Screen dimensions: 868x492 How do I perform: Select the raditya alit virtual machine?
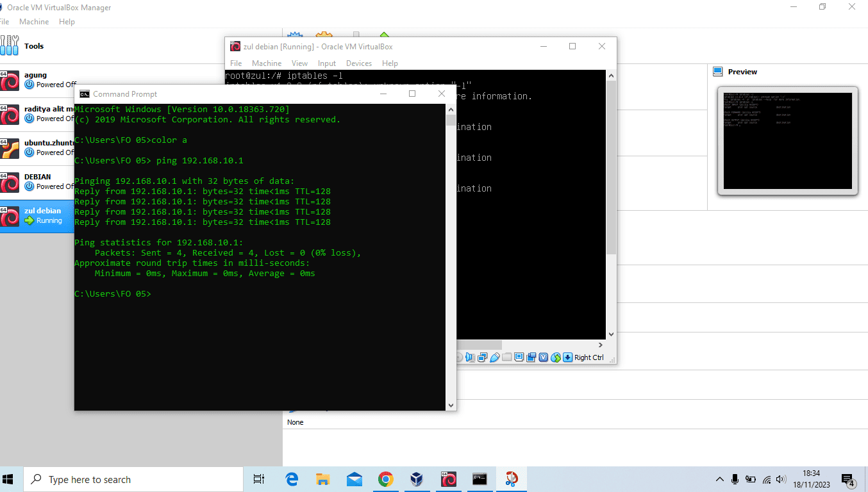point(37,113)
